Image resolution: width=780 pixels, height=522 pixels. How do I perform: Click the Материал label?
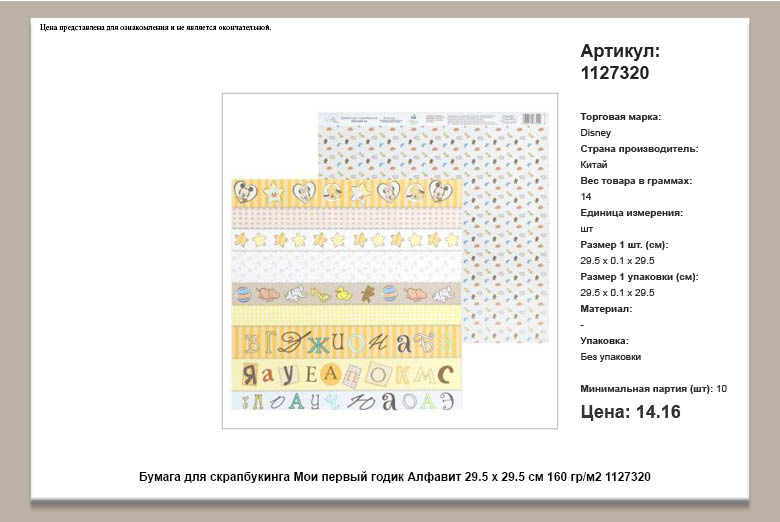(606, 309)
